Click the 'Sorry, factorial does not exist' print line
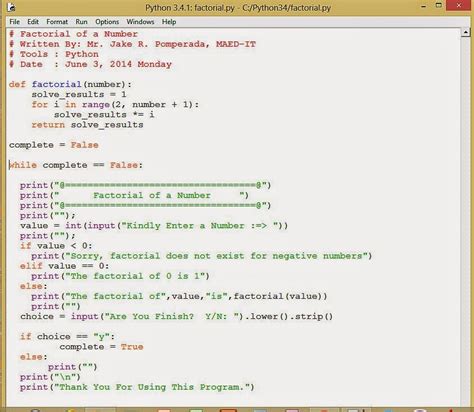The image size is (474, 412). pos(201,256)
